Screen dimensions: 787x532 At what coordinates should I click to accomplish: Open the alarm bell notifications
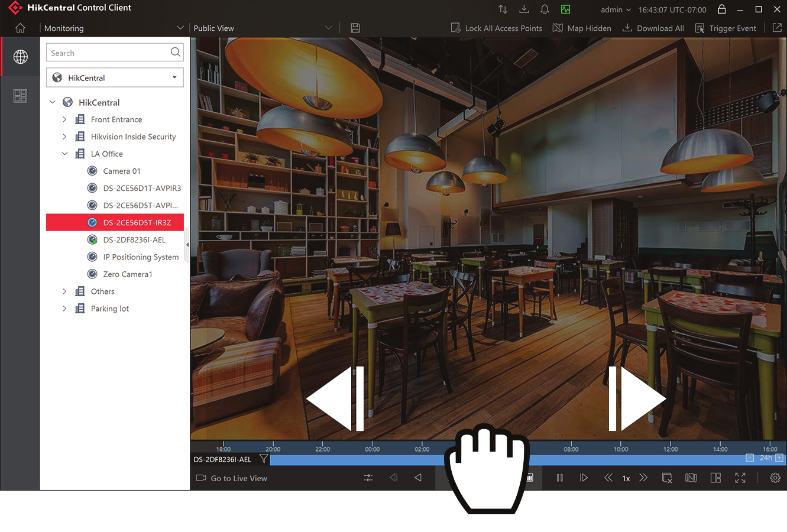coord(545,9)
